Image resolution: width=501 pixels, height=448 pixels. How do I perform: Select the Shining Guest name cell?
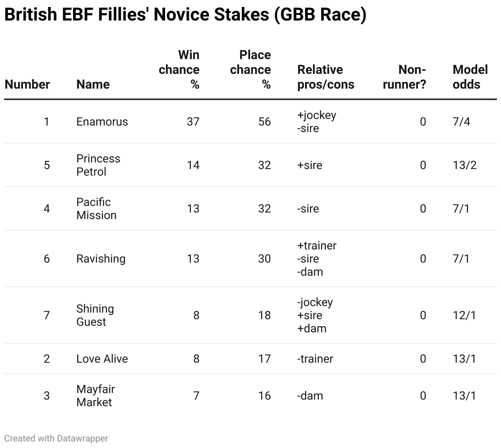pos(95,315)
